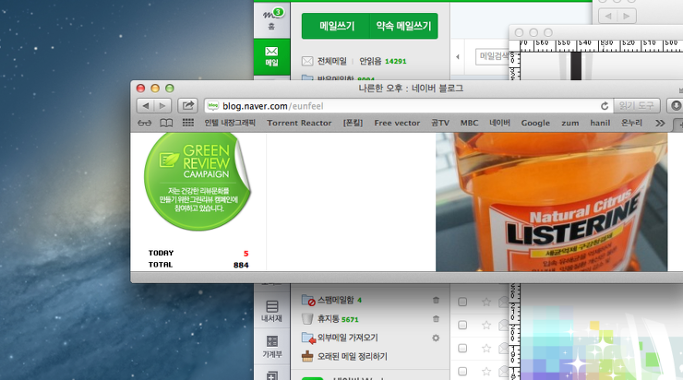The width and height of the screenshot is (683, 380).
Task: Click folder-arrow icon beside 외부메일 가져오기
Action: [x=308, y=338]
